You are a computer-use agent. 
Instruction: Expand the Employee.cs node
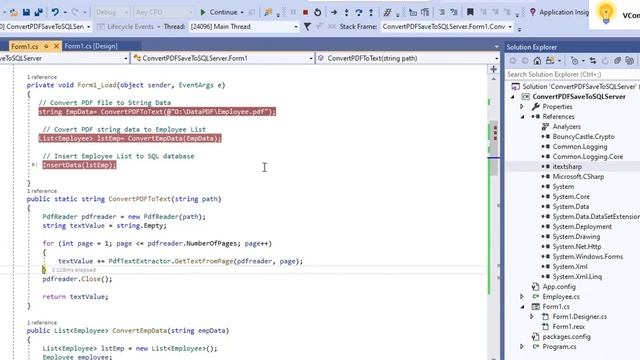click(522, 297)
